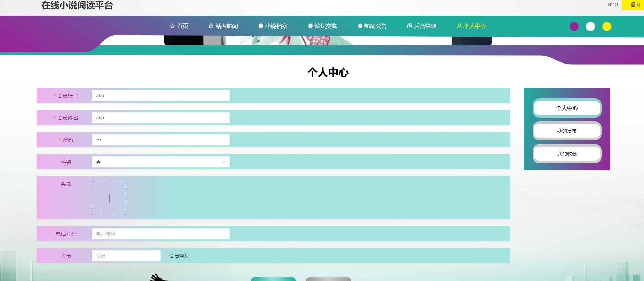Screen dimensions: 644x281
Task: Open 我的发布 in the sidebar
Action: pos(567,131)
